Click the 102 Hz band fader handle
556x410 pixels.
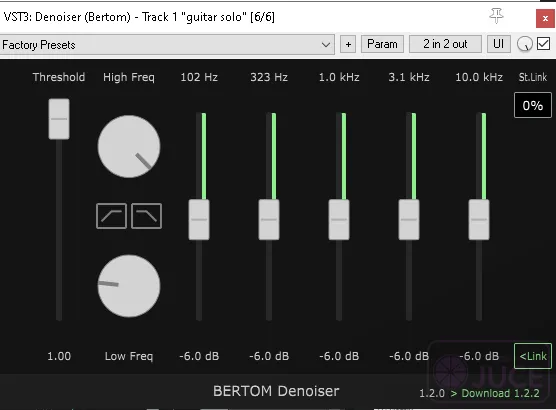point(199,220)
